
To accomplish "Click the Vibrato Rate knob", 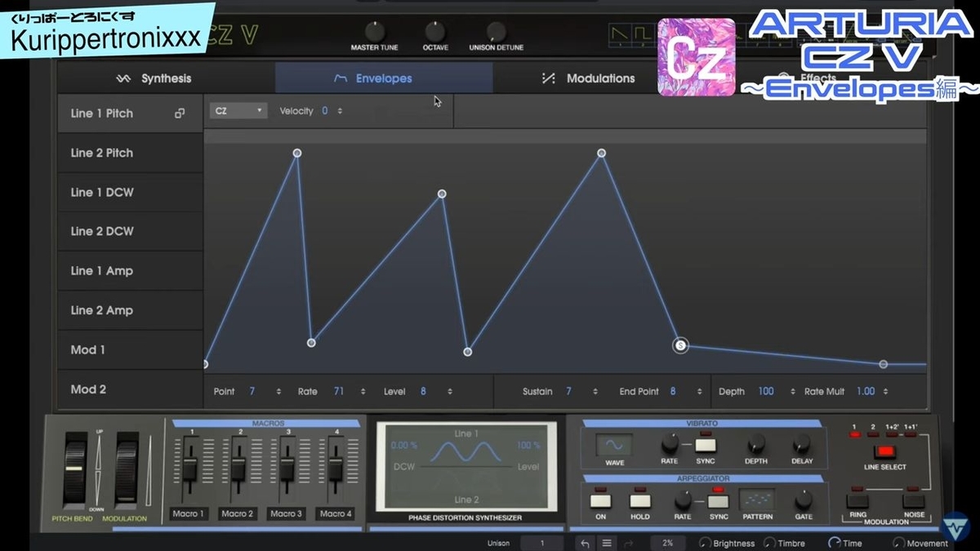I will pyautogui.click(x=670, y=443).
